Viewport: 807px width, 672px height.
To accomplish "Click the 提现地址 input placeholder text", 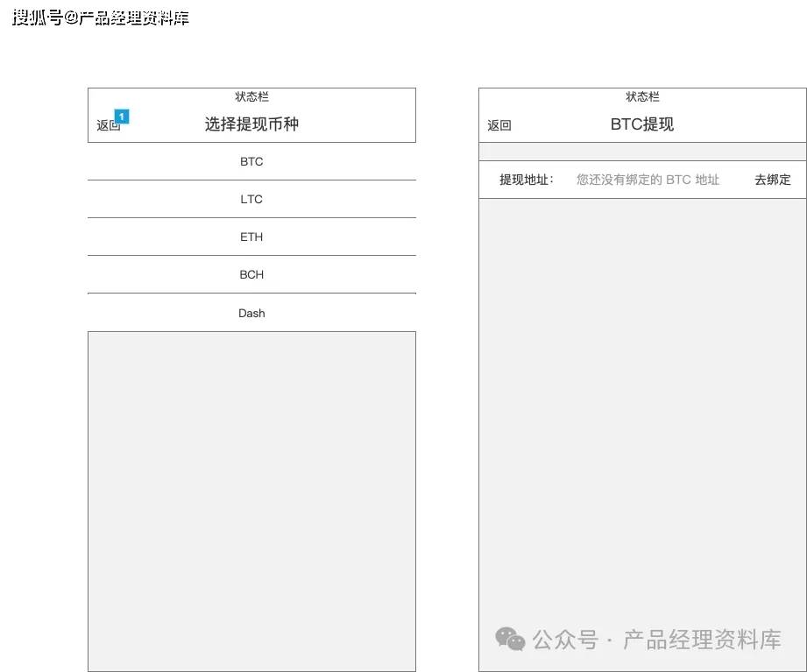I will point(648,179).
